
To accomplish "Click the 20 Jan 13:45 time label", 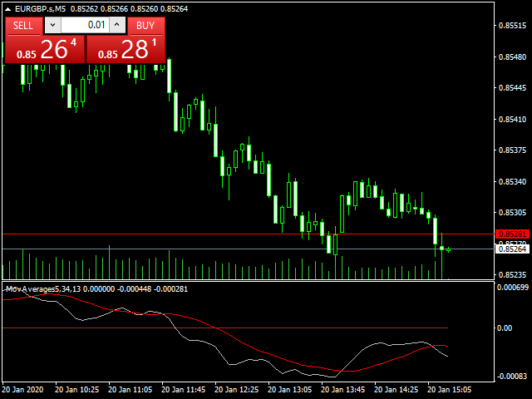I will pos(342,389).
